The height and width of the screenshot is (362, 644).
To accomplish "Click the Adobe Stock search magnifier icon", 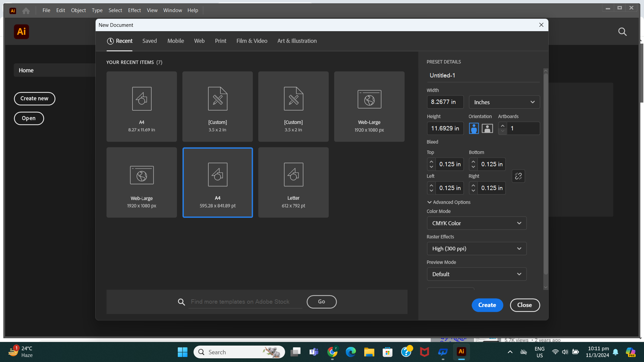I will (x=181, y=302).
